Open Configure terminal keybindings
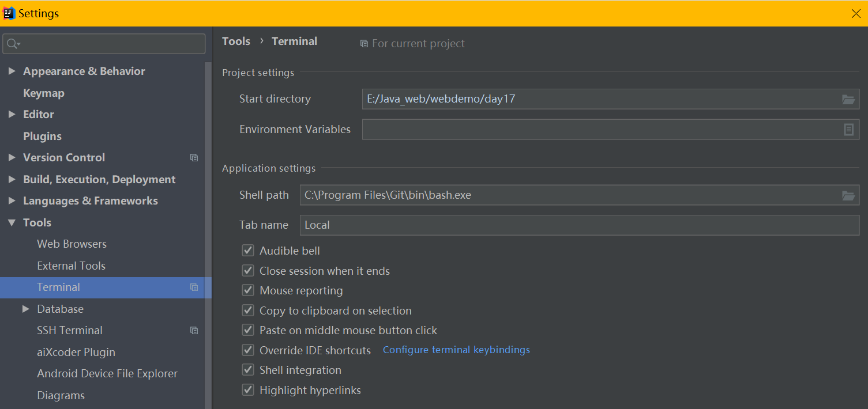 456,350
